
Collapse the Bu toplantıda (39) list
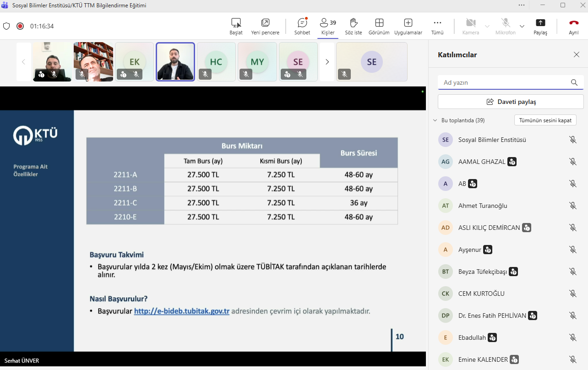click(x=435, y=120)
